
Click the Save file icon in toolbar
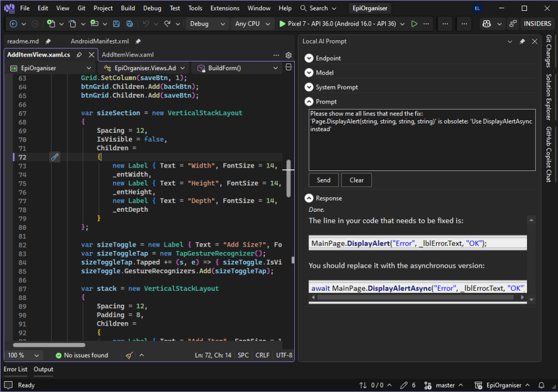(x=116, y=24)
